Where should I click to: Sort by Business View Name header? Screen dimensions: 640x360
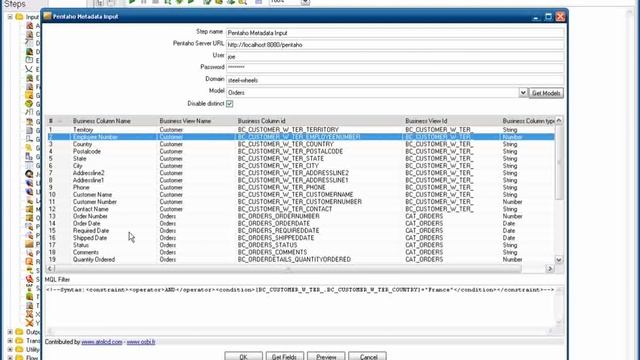pyautogui.click(x=185, y=121)
